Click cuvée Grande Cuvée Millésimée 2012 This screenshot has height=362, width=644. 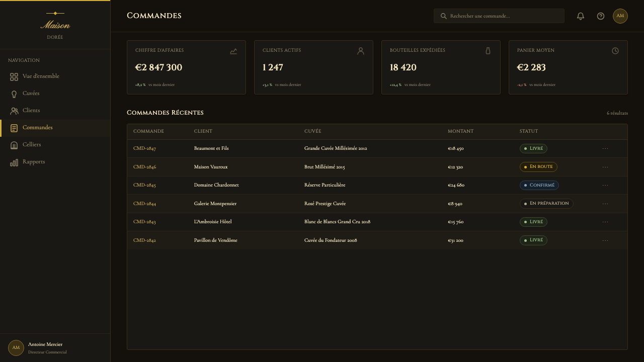click(x=336, y=149)
